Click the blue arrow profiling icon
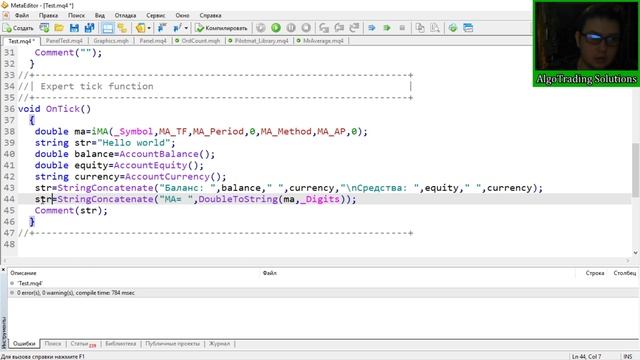 [x=372, y=28]
